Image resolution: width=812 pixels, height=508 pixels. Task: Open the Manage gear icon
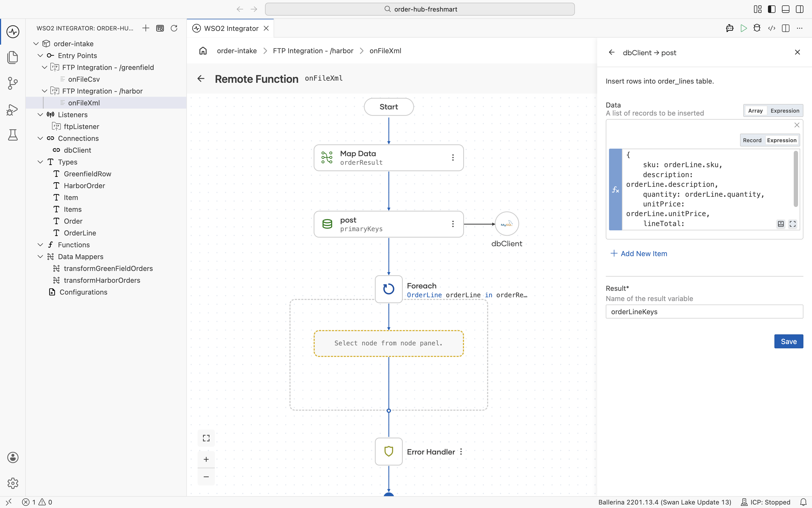pos(13,483)
